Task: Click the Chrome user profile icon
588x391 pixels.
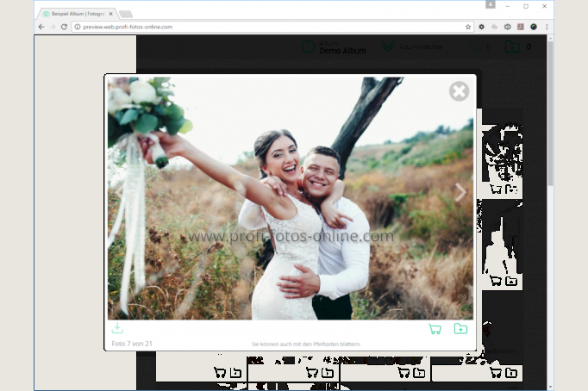Action: click(490, 4)
